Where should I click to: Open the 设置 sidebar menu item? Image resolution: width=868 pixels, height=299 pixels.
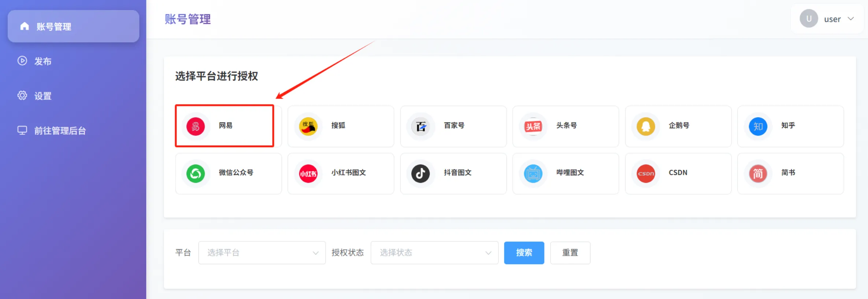coord(73,96)
